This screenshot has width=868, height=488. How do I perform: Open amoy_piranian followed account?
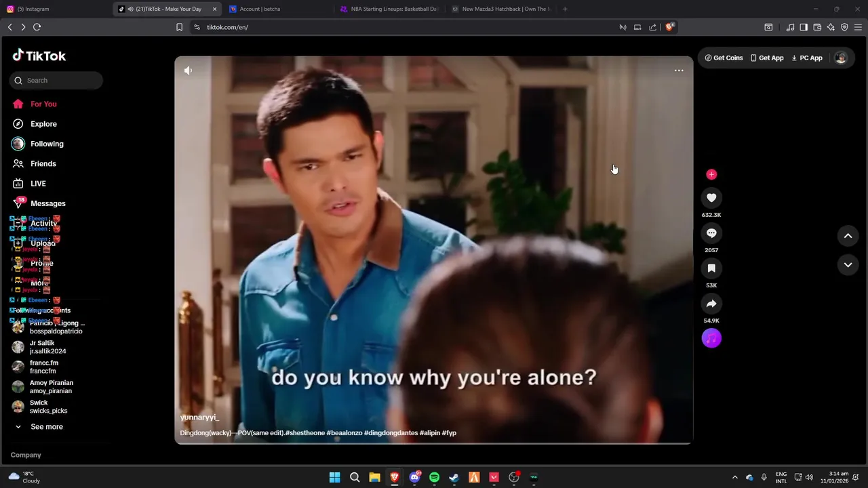(x=42, y=387)
